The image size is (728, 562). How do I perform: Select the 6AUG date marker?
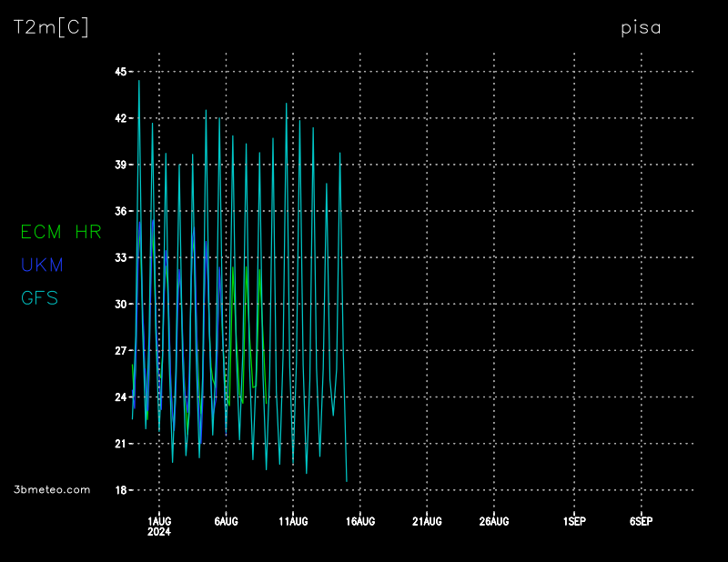point(226,521)
